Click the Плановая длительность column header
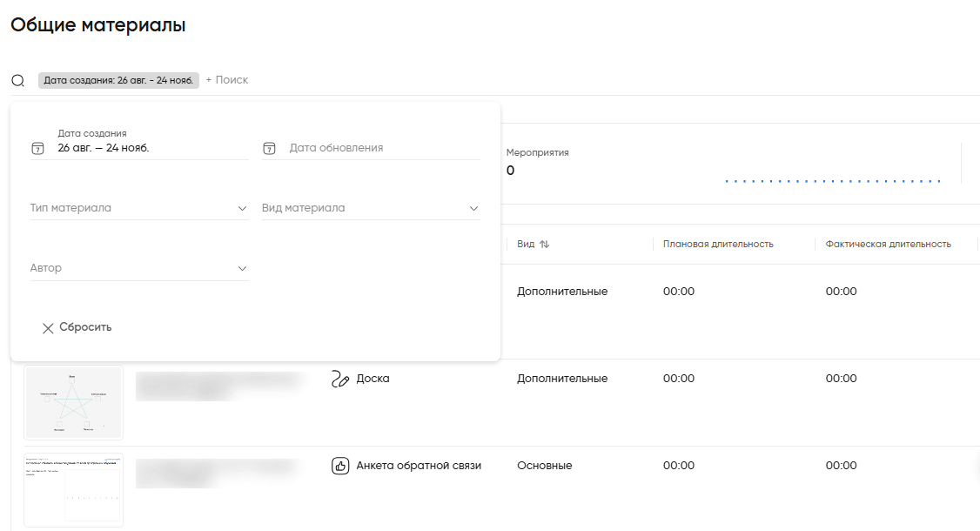Screen dimensions: 980x531 click(718, 245)
